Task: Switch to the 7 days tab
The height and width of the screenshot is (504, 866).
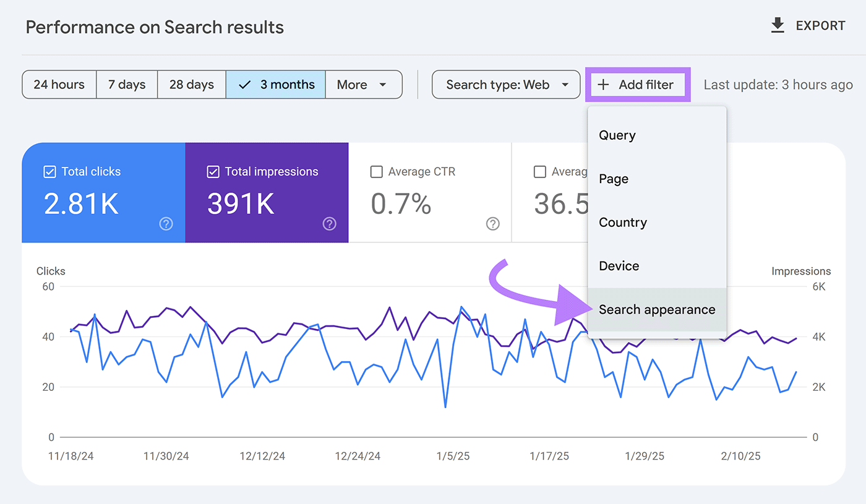Action: coord(127,85)
